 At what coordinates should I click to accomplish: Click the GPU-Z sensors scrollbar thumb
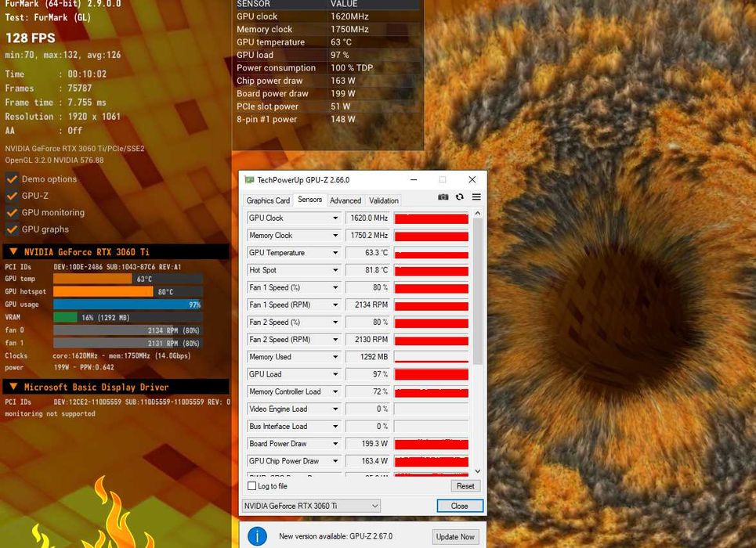477,291
